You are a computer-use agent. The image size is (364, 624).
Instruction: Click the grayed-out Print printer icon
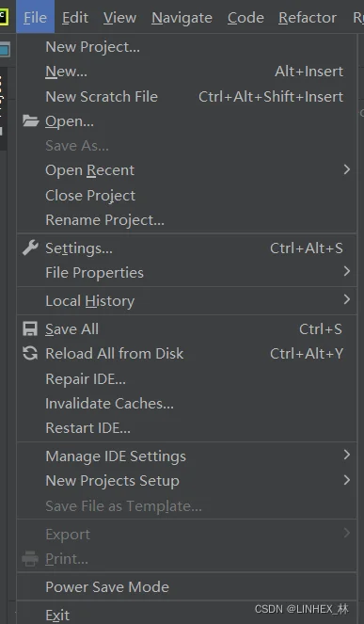[30, 559]
